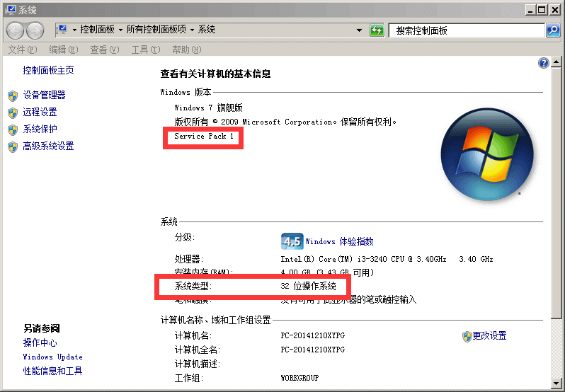
Task: Expand dropdown arrow before 控制面板 breadcrumb
Action: 74,30
